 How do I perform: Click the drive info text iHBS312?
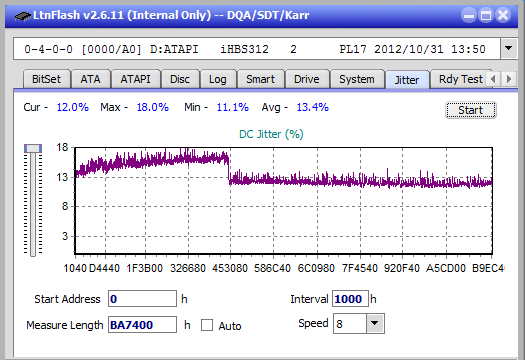[x=244, y=49]
